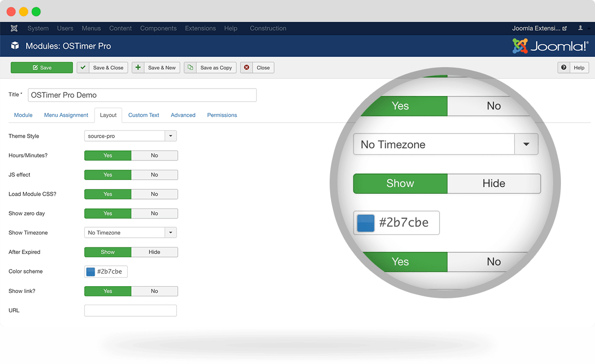The image size is (595, 364).
Task: Switch to the Module tab
Action: point(23,115)
